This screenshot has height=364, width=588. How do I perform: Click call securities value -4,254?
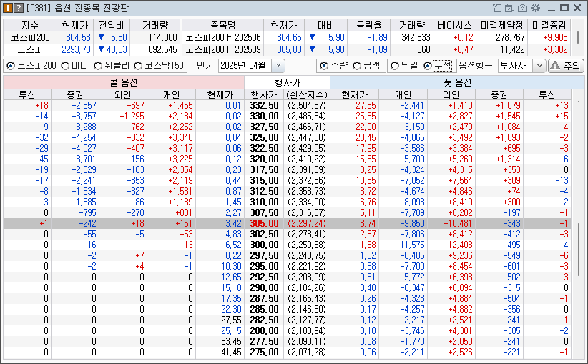tap(84, 137)
